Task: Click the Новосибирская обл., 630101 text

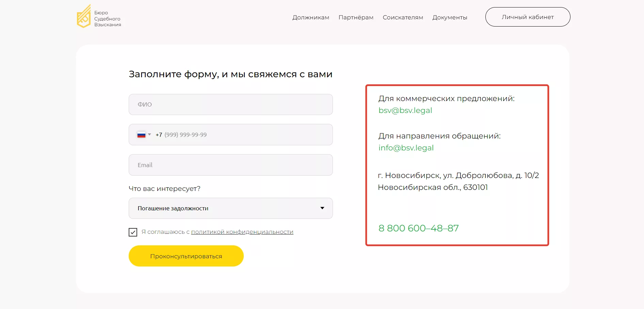Action: pyautogui.click(x=433, y=187)
